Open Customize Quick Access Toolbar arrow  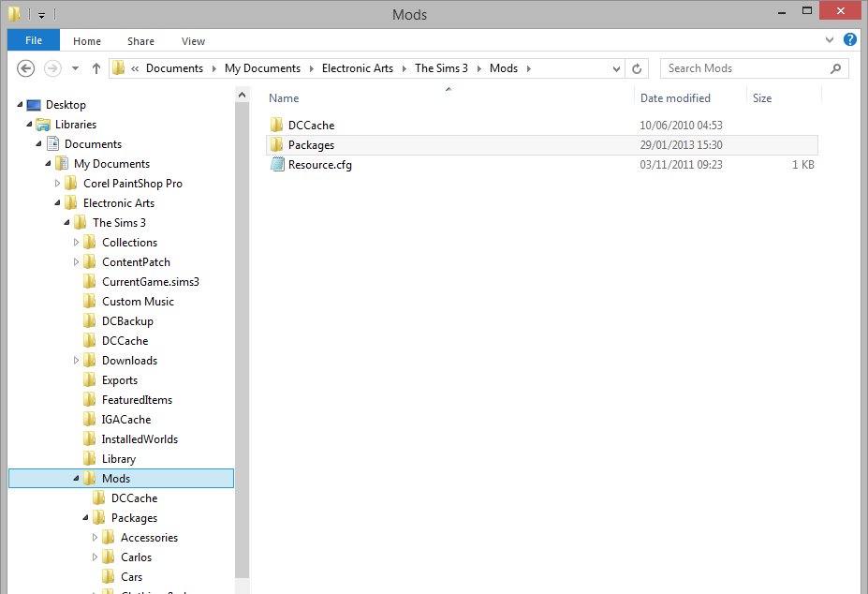click(x=41, y=15)
